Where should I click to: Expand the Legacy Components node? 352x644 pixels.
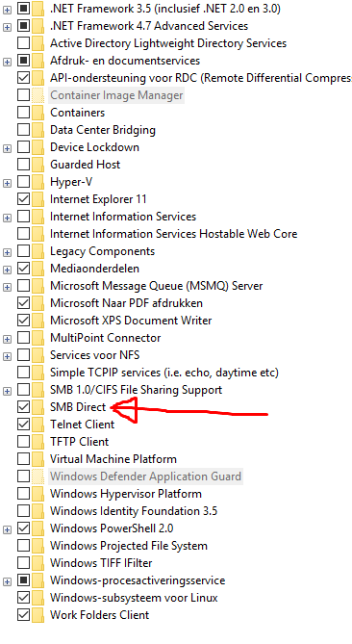[7, 252]
